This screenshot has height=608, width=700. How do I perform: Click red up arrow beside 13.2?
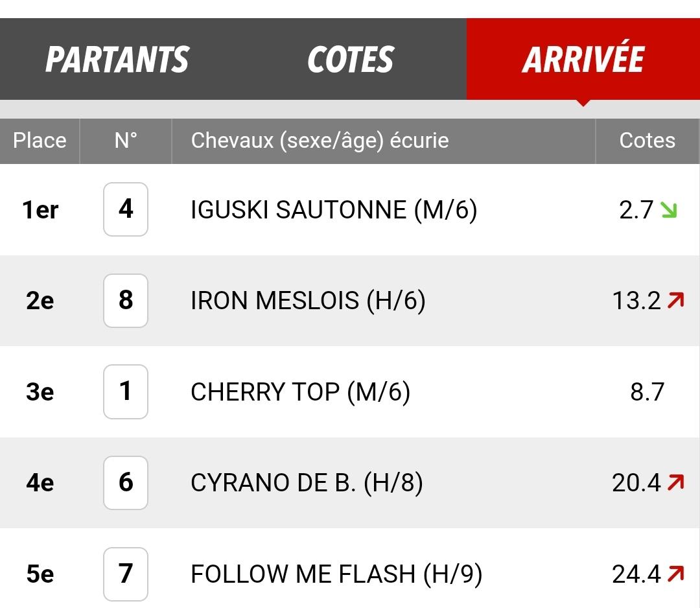[676, 300]
